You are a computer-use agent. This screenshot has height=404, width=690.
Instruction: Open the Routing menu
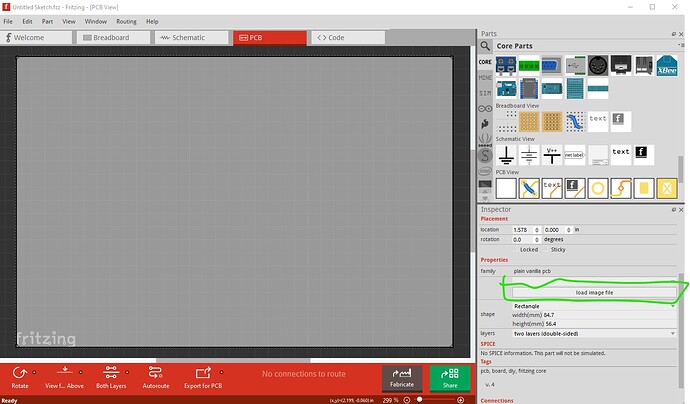coord(126,21)
